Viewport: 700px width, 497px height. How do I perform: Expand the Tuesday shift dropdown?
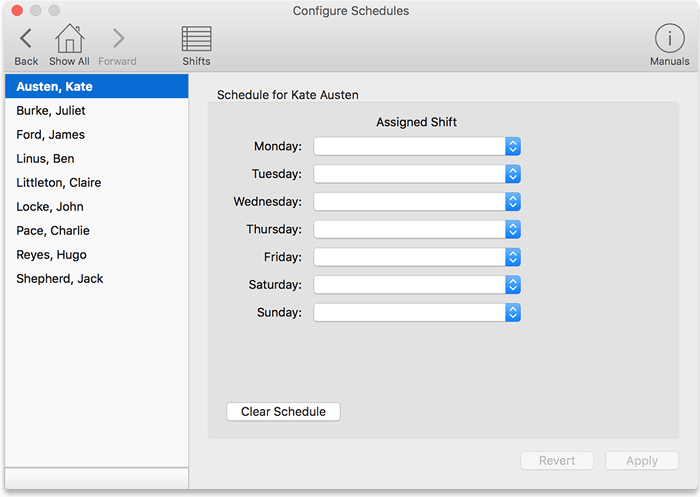click(417, 174)
